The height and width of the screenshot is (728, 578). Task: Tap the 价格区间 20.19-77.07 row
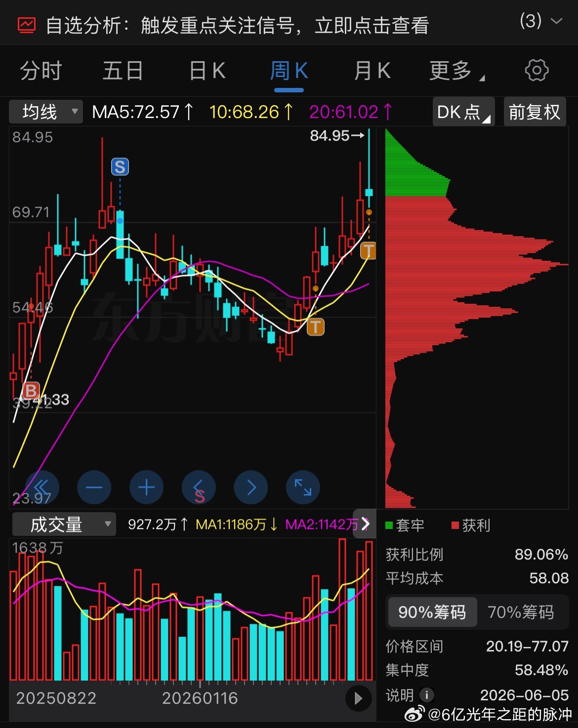click(x=477, y=646)
